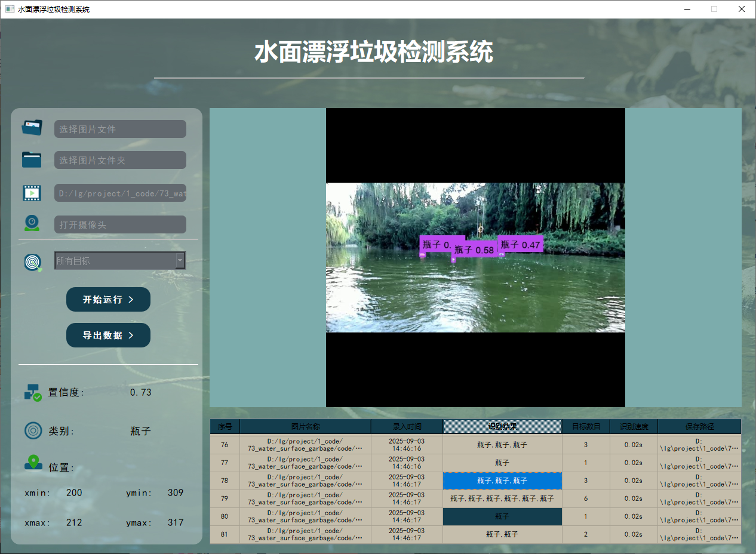
Task: Click the 瓶子 0.58 detection label
Action: 474,250
